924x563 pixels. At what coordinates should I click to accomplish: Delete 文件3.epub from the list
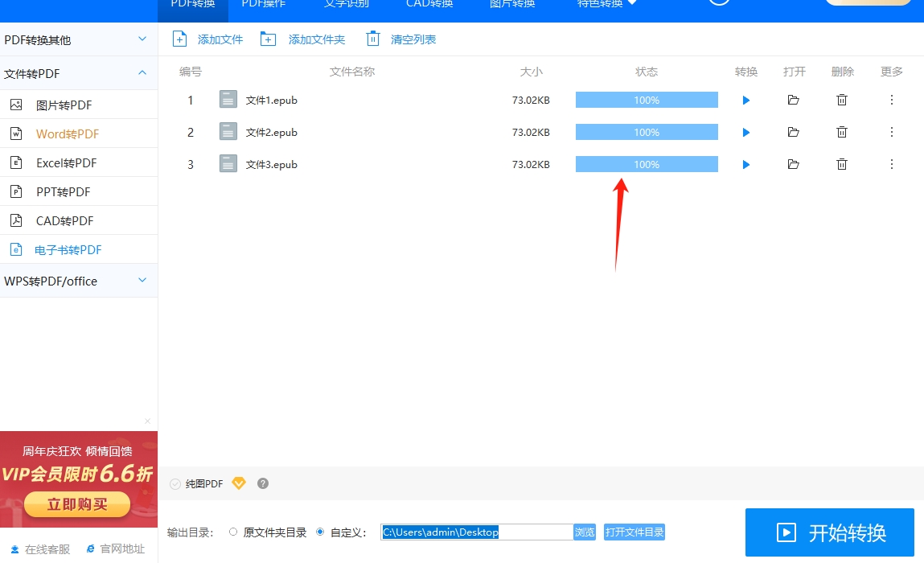[x=842, y=164]
